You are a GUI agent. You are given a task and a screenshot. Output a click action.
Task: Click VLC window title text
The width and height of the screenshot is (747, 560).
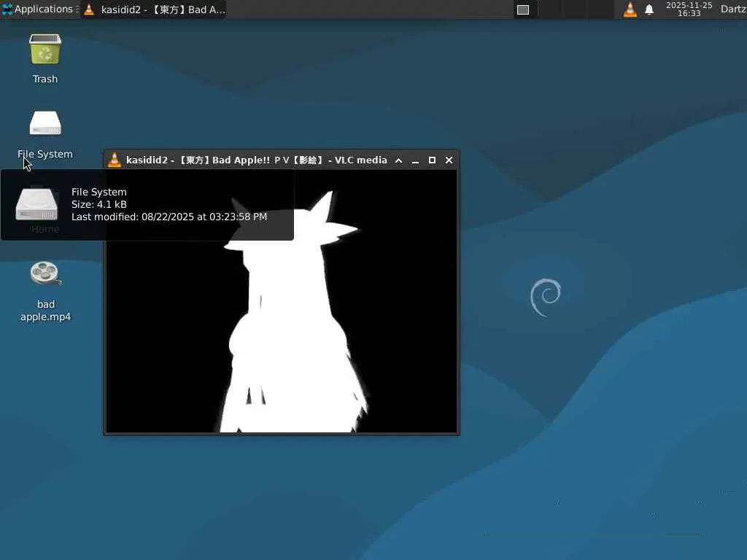coord(256,160)
